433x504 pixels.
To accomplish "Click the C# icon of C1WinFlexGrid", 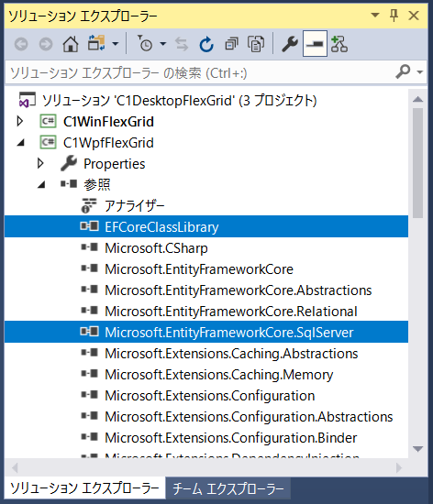I will point(49,122).
